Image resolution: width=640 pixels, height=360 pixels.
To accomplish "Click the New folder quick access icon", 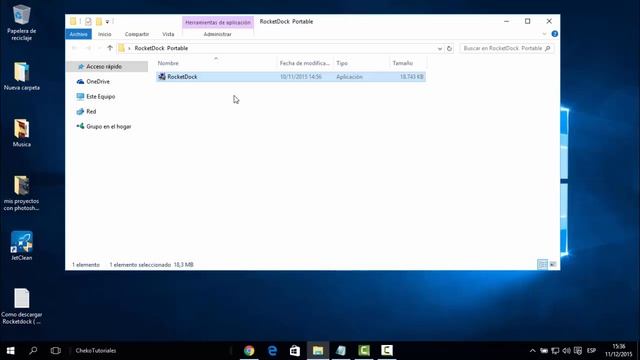I will click(x=99, y=21).
